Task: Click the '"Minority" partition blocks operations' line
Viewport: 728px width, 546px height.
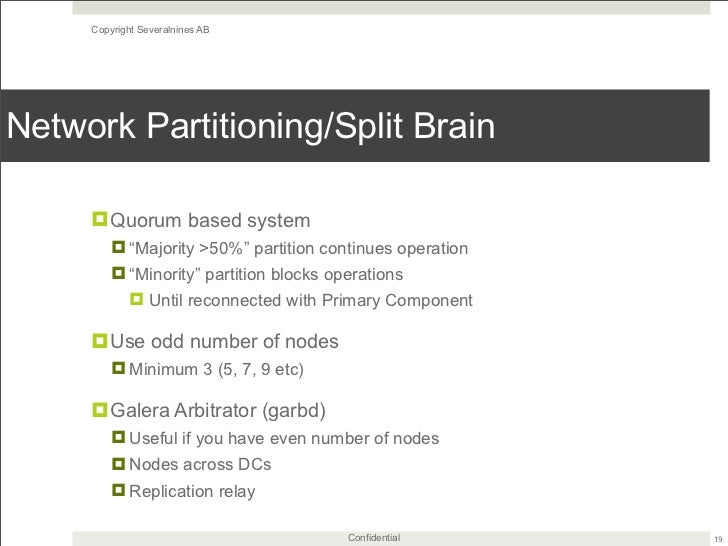Action: pyautogui.click(x=266, y=274)
